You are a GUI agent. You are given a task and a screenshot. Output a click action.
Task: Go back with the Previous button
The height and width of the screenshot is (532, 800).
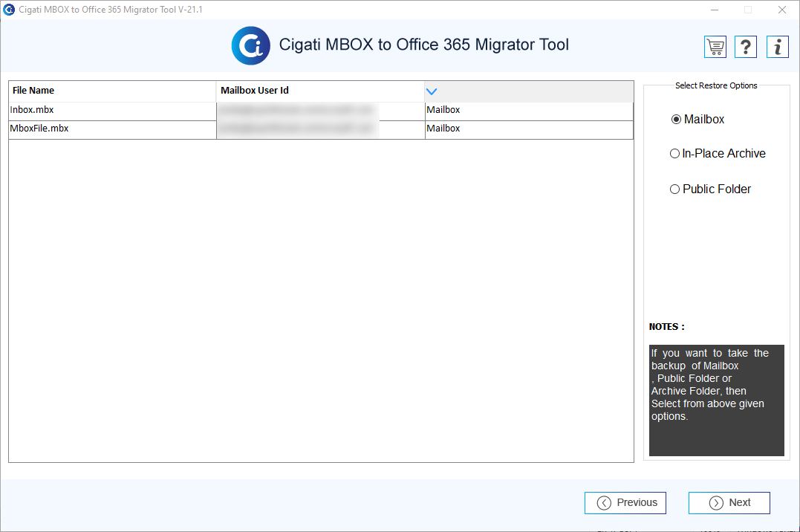625,503
